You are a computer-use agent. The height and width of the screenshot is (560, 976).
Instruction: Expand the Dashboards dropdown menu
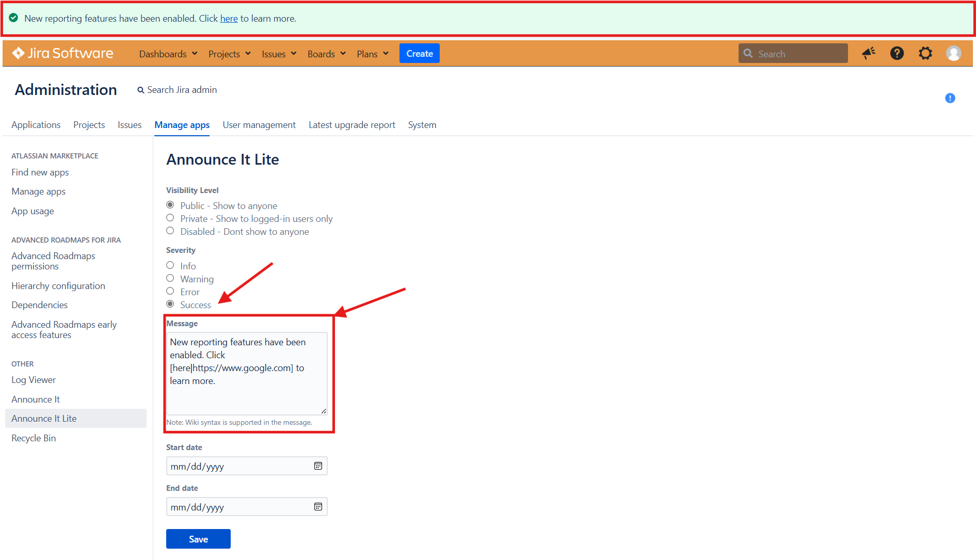(168, 54)
